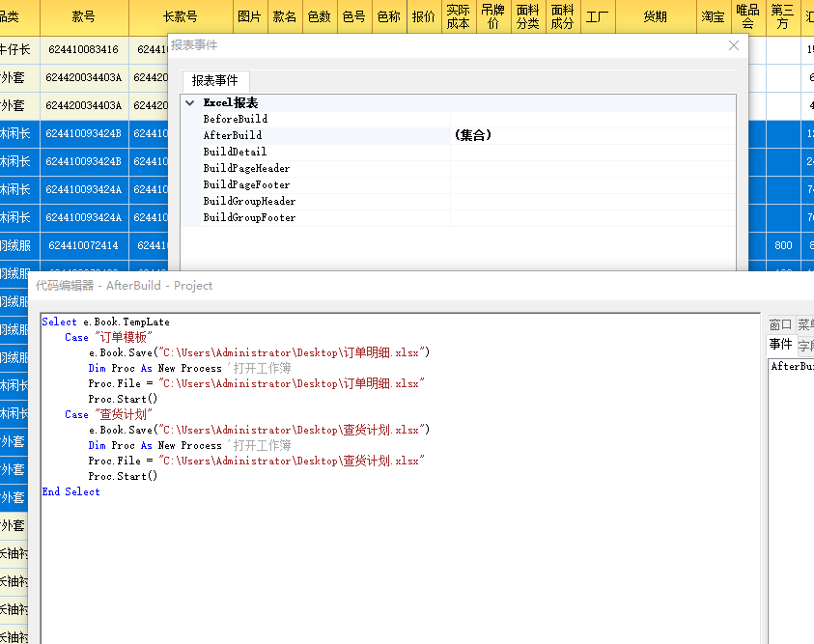Viewport: 814px width, 644px height.
Task: Select the BuildDetail event row
Action: click(459, 152)
